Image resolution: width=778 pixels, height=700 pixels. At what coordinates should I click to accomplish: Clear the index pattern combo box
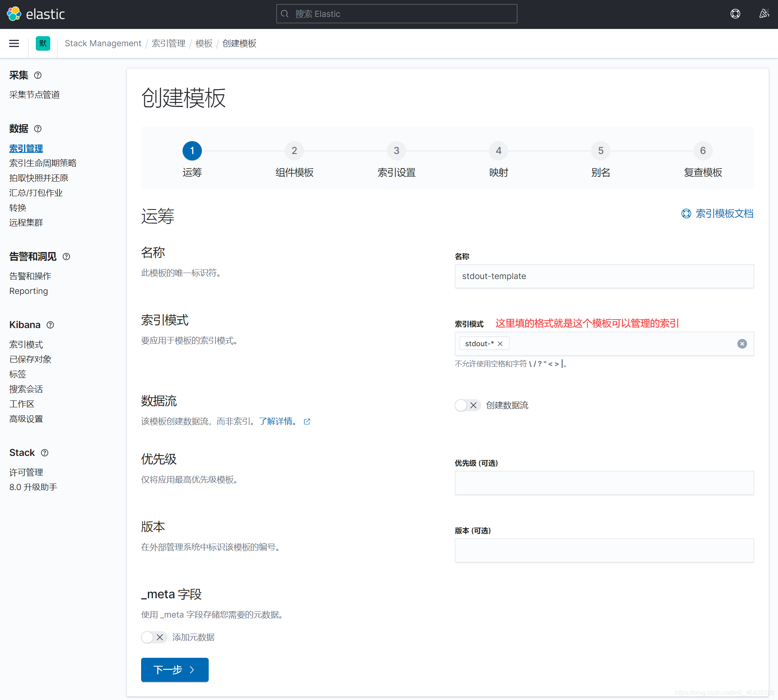(x=742, y=344)
